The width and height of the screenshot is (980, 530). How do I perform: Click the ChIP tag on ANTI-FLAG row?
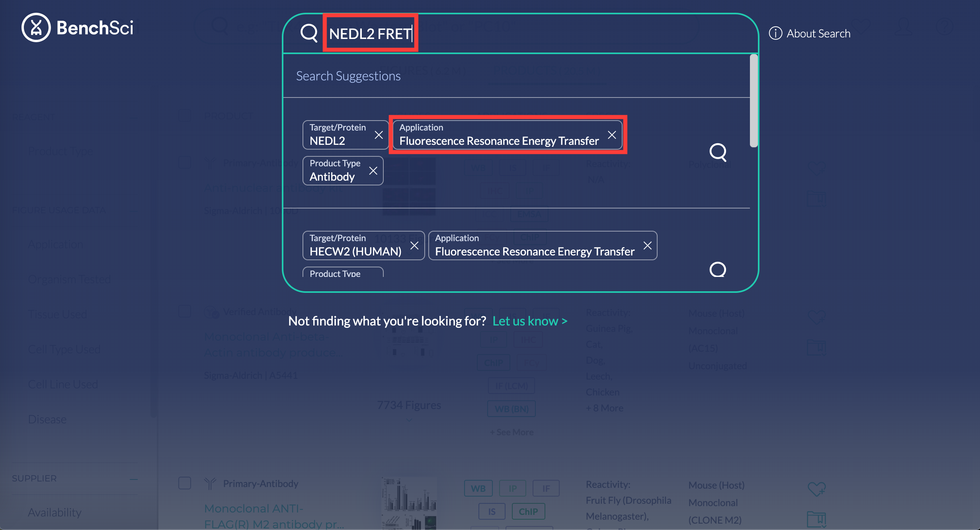click(x=528, y=511)
